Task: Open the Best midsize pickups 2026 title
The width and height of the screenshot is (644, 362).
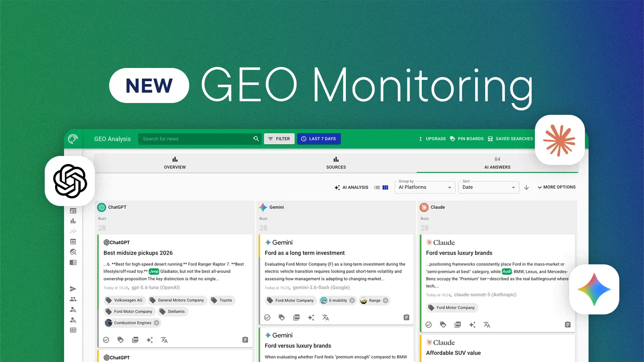Action: click(x=138, y=253)
